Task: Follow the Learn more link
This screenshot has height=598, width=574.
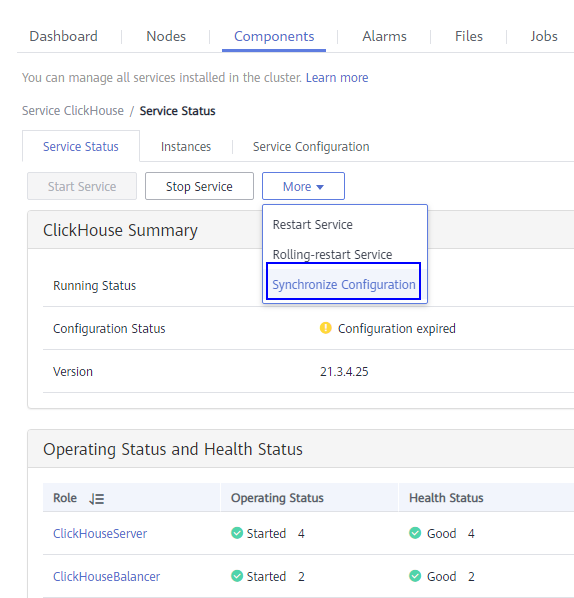Action: tap(337, 77)
